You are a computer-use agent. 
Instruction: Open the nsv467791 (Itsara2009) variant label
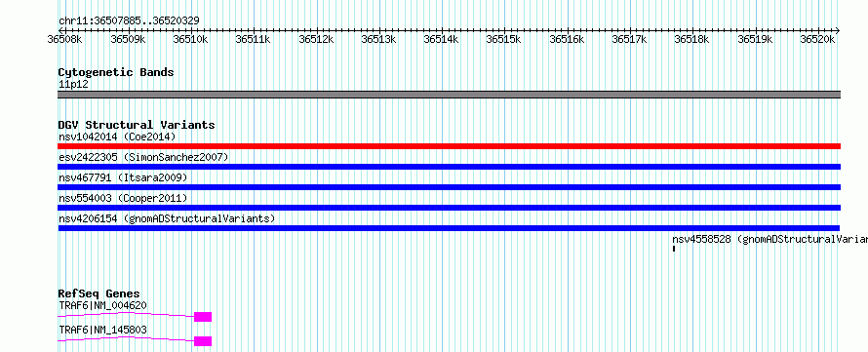tap(123, 177)
